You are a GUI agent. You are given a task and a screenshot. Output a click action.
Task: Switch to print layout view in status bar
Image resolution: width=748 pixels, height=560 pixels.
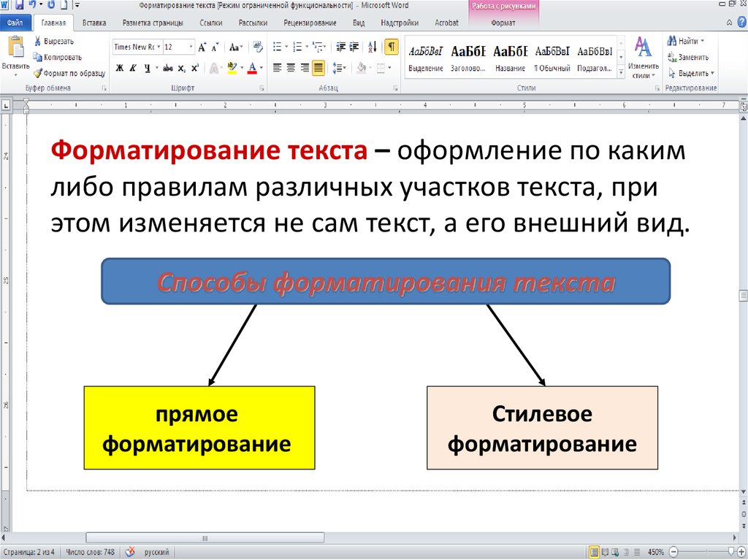(595, 553)
